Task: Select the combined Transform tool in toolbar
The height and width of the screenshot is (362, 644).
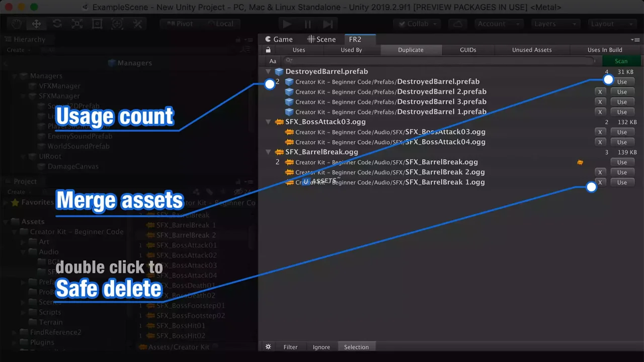Action: pyautogui.click(x=117, y=24)
